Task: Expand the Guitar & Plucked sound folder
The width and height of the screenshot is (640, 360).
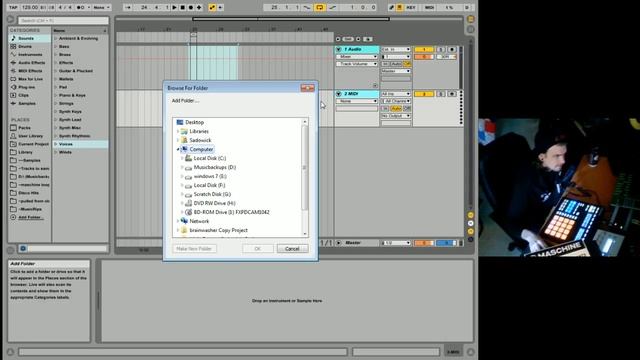Action: (56, 71)
